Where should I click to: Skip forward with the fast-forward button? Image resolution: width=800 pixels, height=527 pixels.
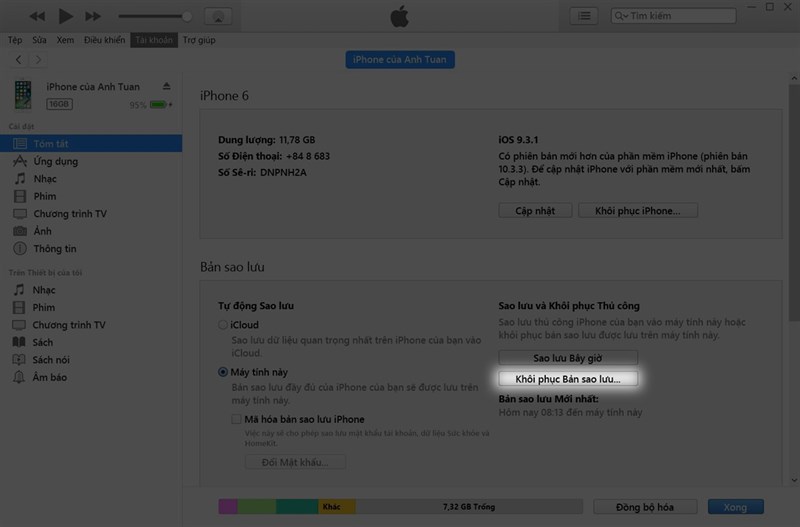coord(93,16)
